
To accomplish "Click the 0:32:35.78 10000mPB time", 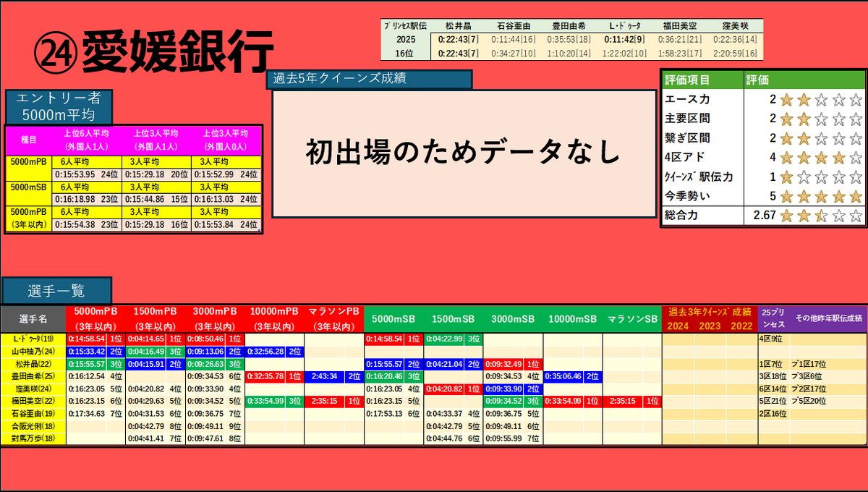I will (266, 376).
